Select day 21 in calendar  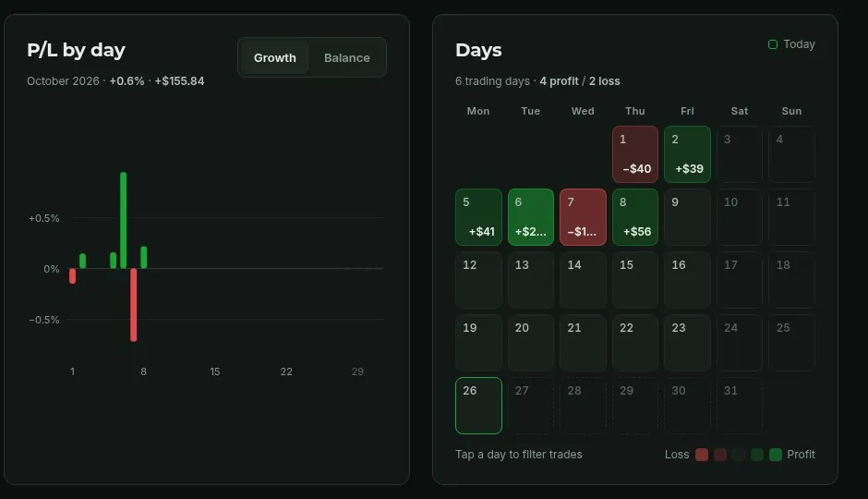pyautogui.click(x=583, y=343)
